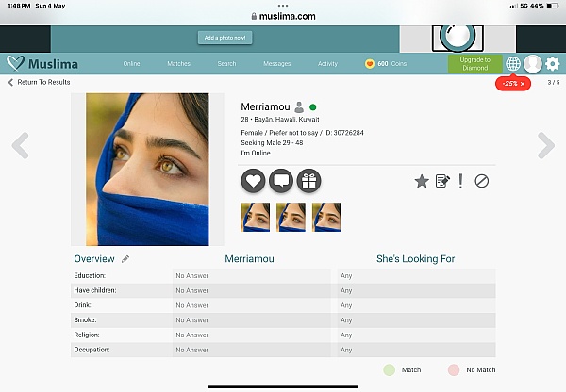Viewport: 566px width, 392px height.
Task: Open the language globe icon
Action: [x=513, y=64]
